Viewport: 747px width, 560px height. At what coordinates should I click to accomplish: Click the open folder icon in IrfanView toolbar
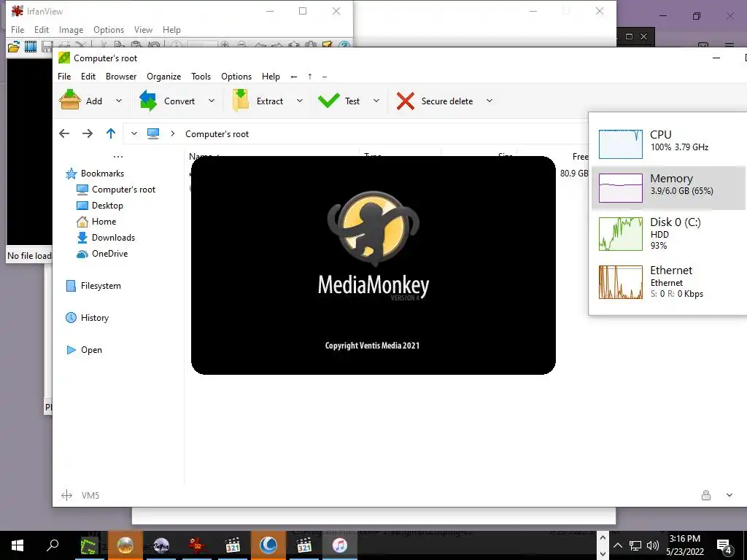[14, 46]
